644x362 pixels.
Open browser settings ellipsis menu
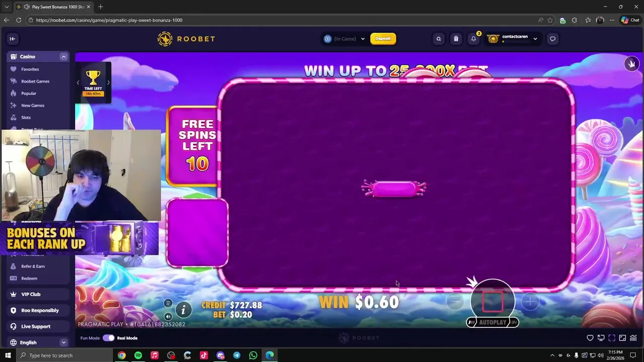[x=612, y=20]
